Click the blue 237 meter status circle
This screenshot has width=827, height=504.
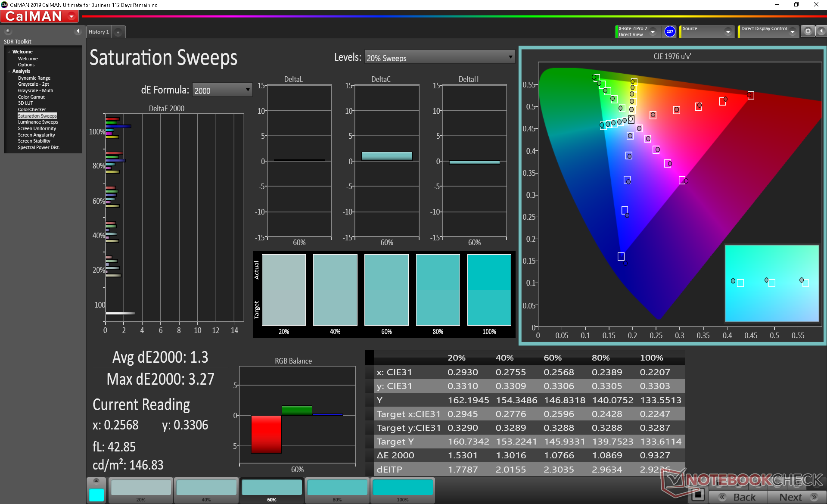tap(669, 31)
